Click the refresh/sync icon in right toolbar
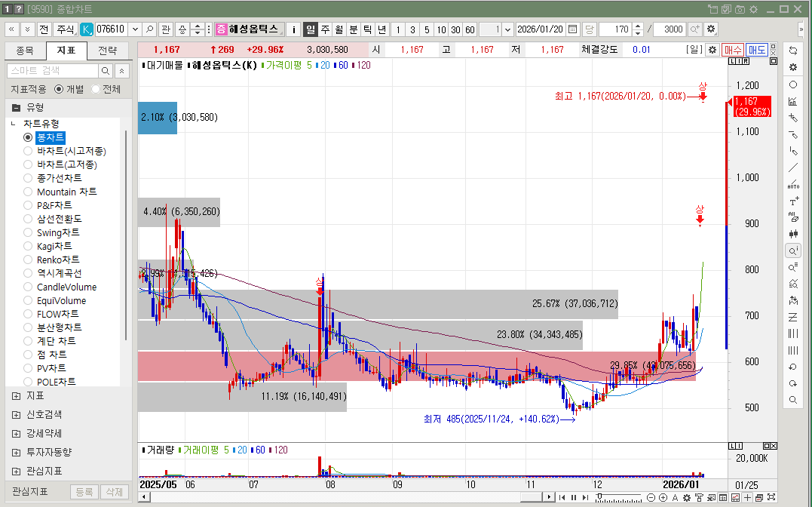This screenshot has height=507, width=812. coord(793,51)
